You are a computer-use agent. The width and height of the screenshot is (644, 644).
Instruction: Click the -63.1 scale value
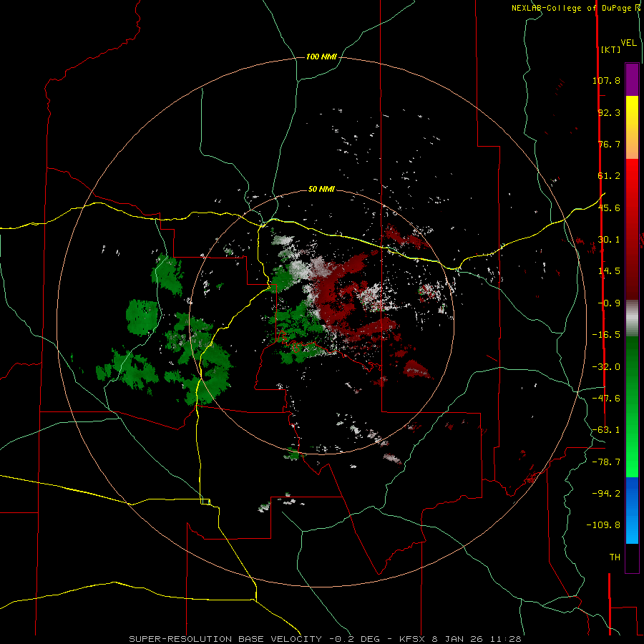[x=606, y=430]
